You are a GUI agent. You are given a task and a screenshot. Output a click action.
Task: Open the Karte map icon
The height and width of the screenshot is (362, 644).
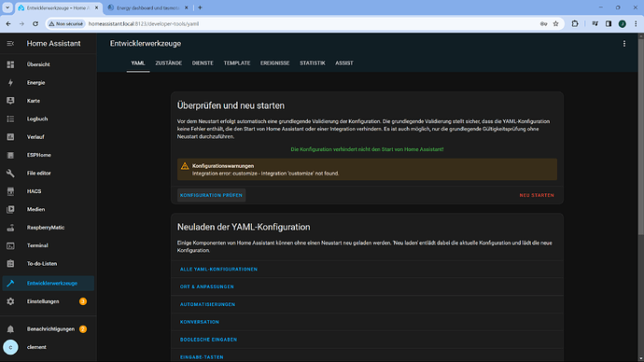point(10,101)
